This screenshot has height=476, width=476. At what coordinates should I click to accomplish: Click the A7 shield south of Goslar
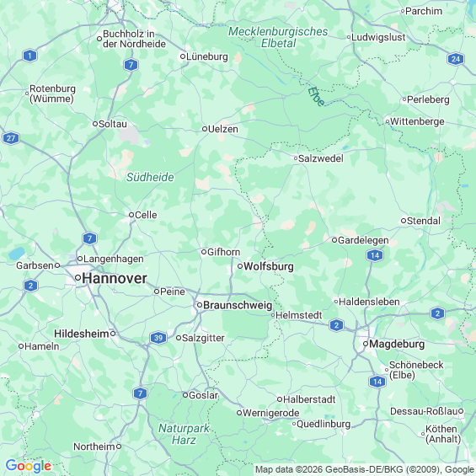tap(140, 393)
